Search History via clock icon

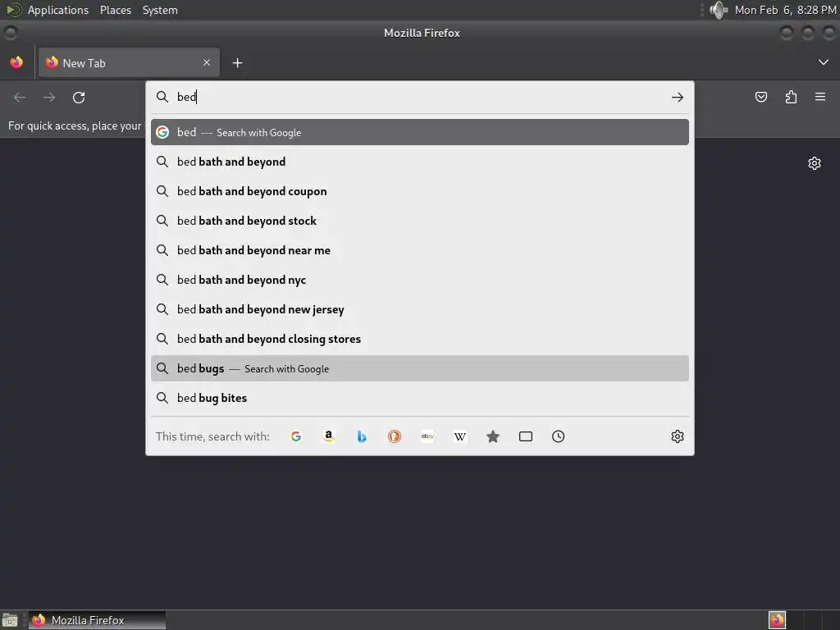coord(558,436)
